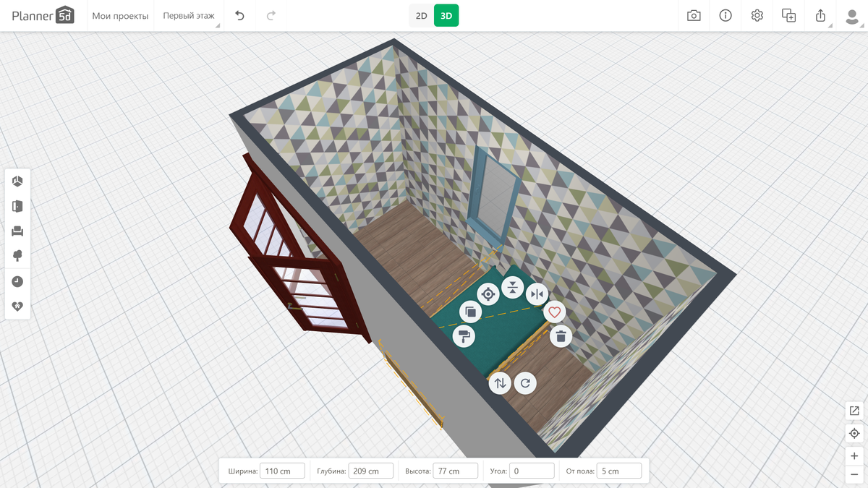Click the Ширина input field

pyautogui.click(x=282, y=471)
